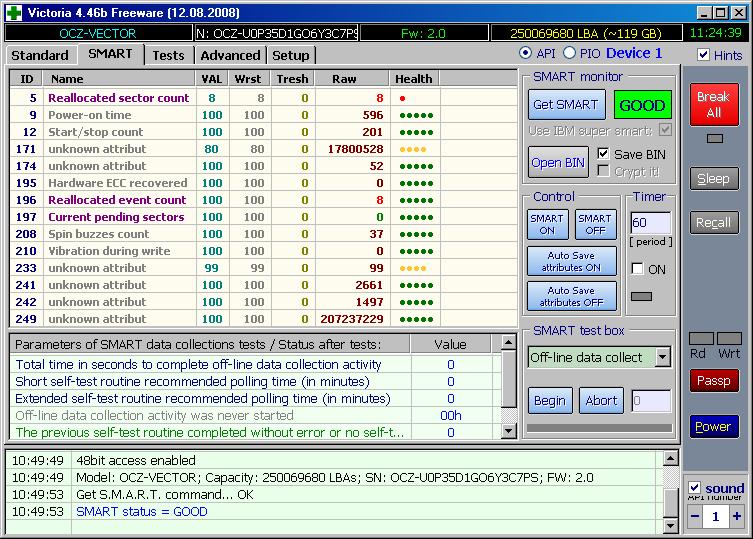The image size is (753, 539).
Task: Click the SMART test progress bar
Action: coord(599,428)
